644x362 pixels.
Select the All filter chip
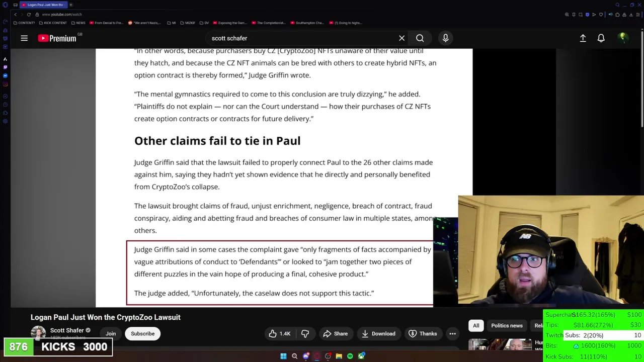pos(476,326)
